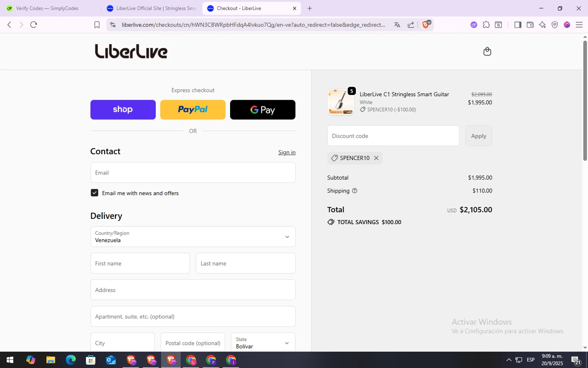Click the shipping info question mark icon

[355, 191]
